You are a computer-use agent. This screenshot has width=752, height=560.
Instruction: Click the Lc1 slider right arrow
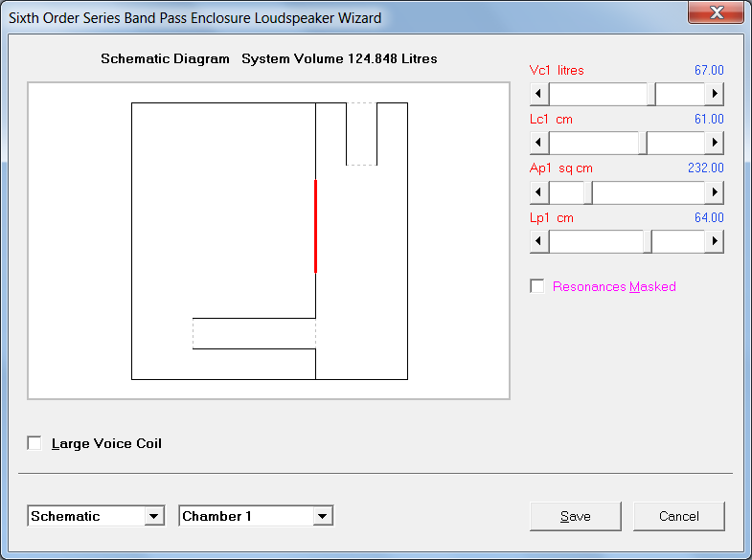click(714, 143)
